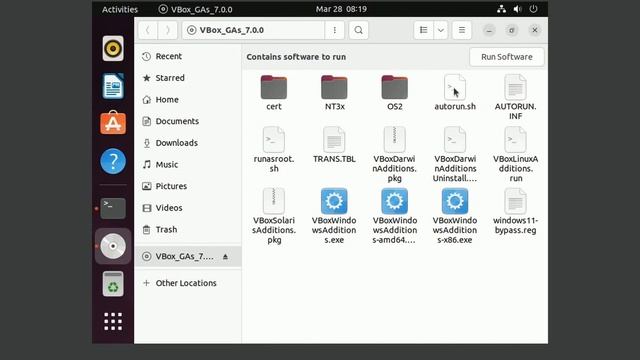Show Applications grid in the dock
Screen dimensions: 640x360
tap(113, 322)
